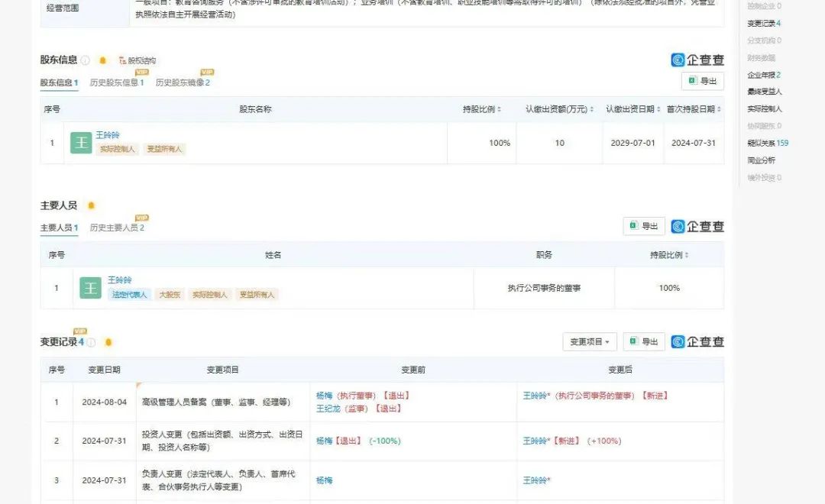Open the 变更项目 dropdown filter

click(590, 342)
